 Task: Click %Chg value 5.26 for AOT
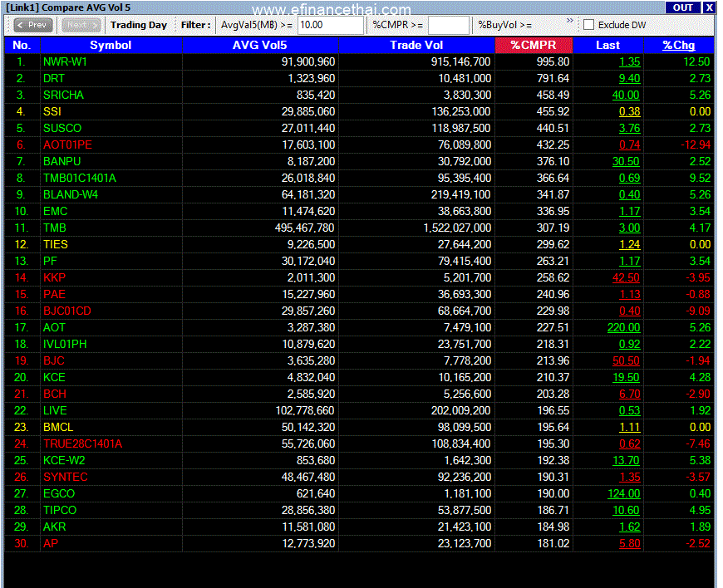pyautogui.click(x=700, y=327)
